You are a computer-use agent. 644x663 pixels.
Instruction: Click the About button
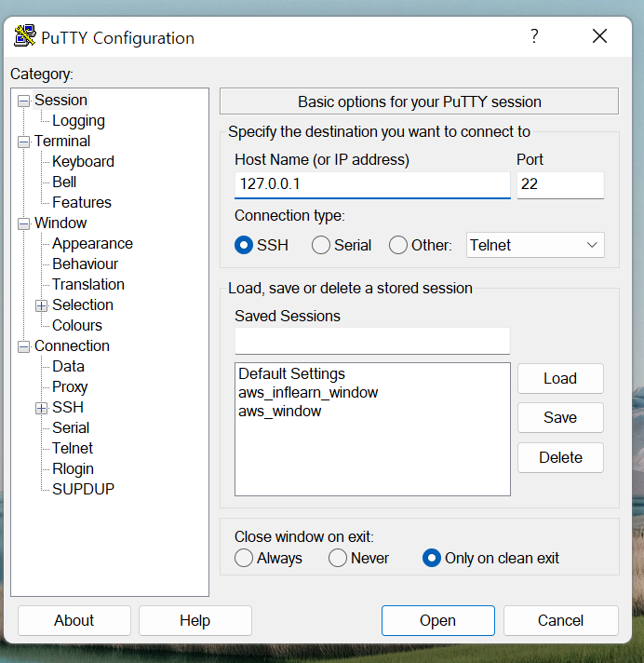coord(74,621)
